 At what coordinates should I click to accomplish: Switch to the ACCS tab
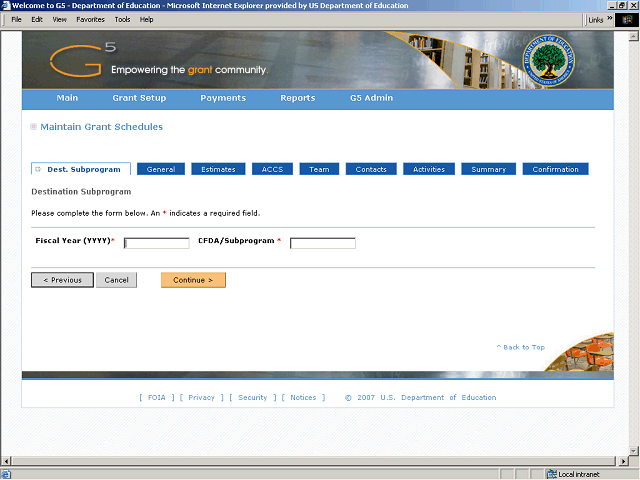[x=272, y=169]
